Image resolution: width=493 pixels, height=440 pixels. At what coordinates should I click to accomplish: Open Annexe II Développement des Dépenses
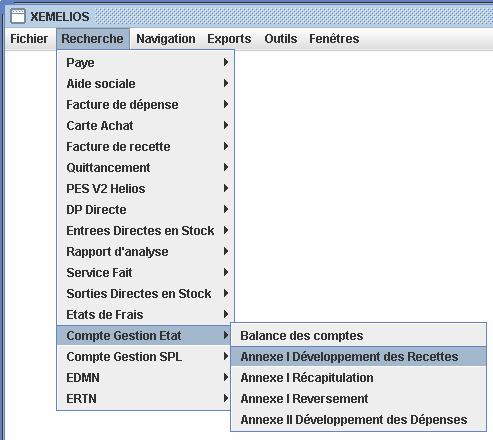coord(358,419)
